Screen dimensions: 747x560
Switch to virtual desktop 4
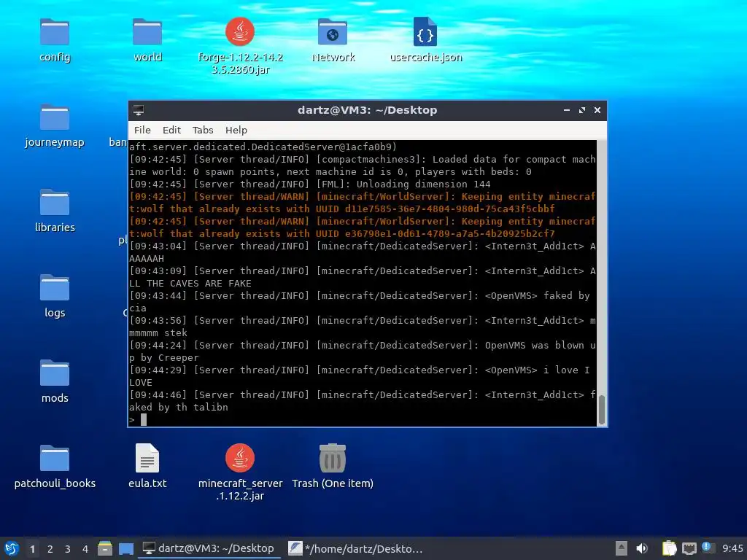(85, 549)
